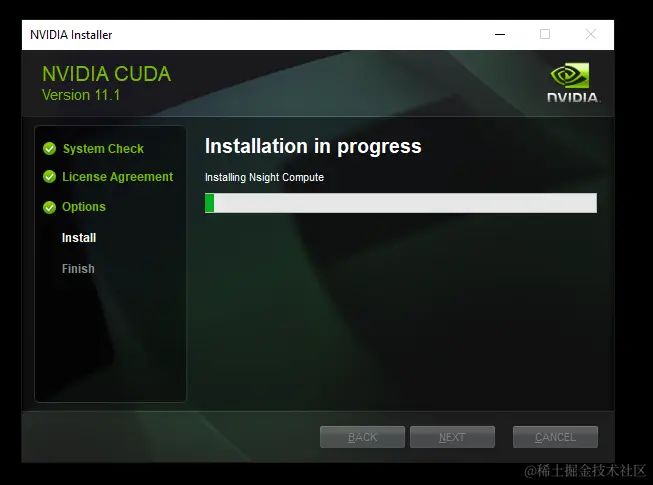Image resolution: width=653 pixels, height=485 pixels.
Task: Click the checkmark icon next to License Agreement
Action: click(x=49, y=177)
